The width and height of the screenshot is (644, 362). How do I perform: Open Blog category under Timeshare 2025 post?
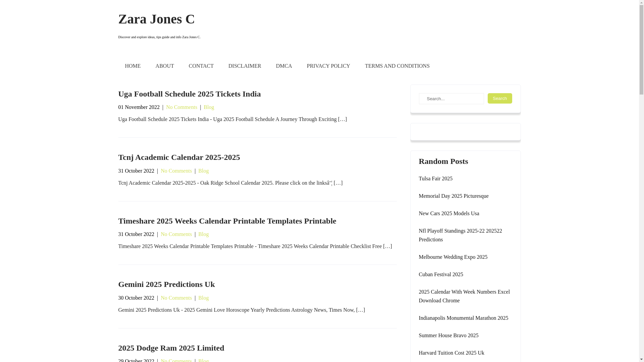pos(203,234)
